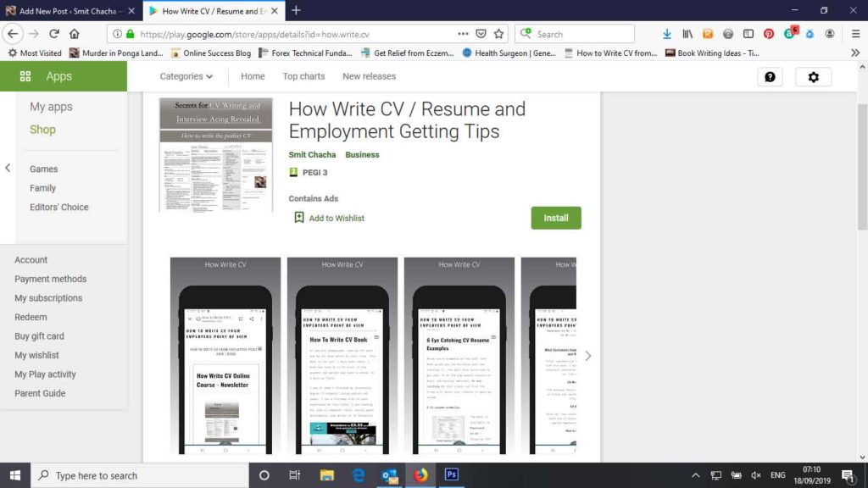
Task: View site information icon in address bar
Action: 117,34
